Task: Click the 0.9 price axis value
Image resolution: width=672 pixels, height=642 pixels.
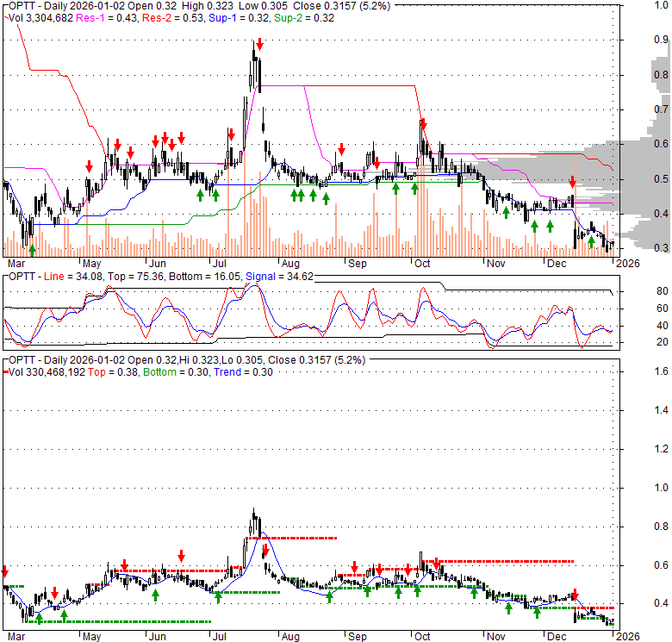Action: pos(661,40)
